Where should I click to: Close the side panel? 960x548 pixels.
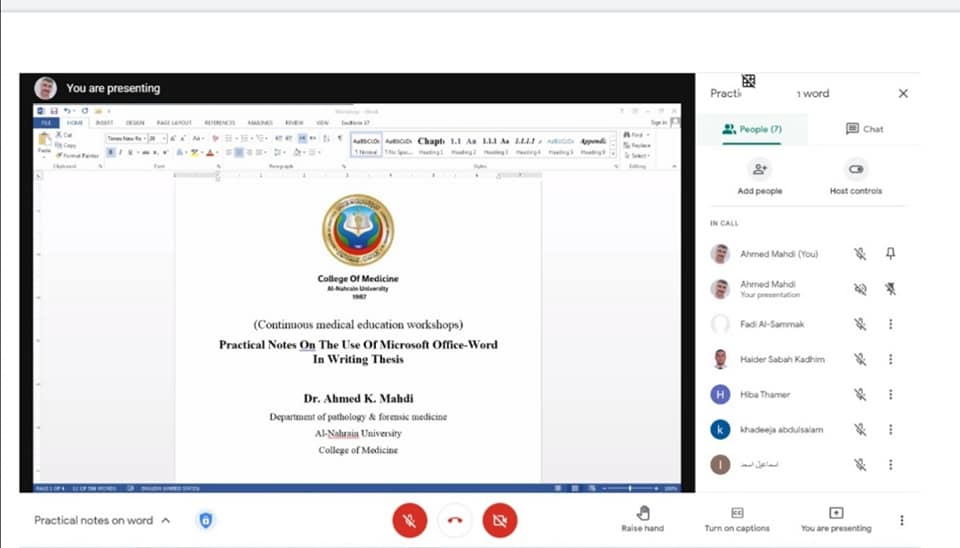coord(903,94)
